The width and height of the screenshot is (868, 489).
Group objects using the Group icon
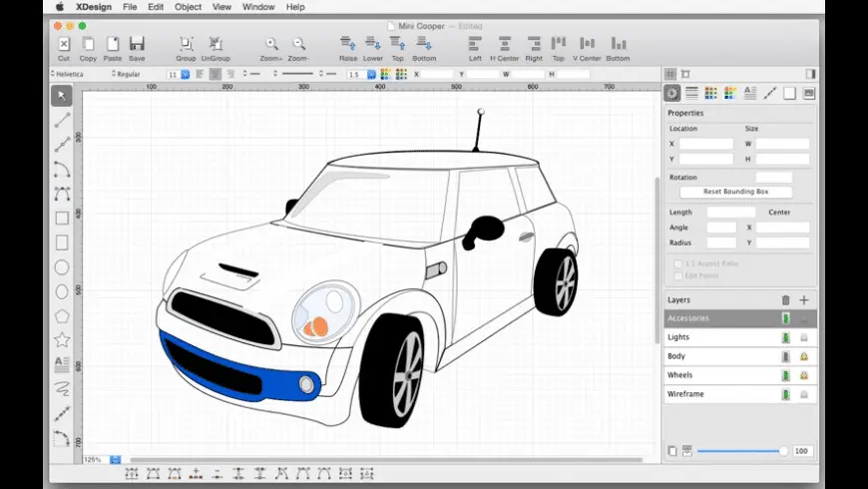(x=186, y=49)
